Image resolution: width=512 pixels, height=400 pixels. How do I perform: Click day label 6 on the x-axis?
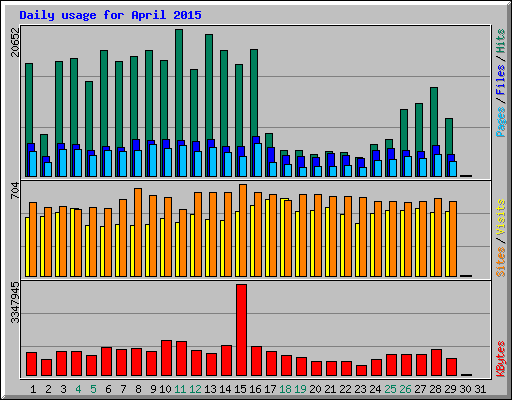pos(108,389)
